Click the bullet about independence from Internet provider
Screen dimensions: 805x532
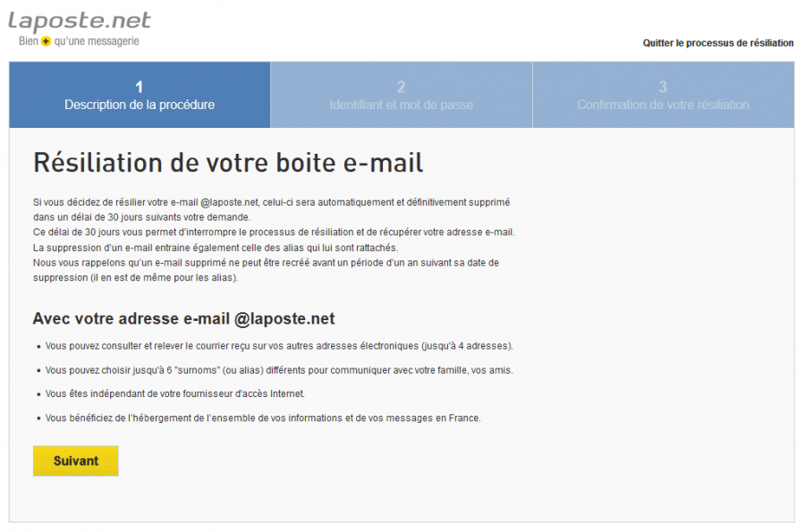pyautogui.click(x=174, y=393)
